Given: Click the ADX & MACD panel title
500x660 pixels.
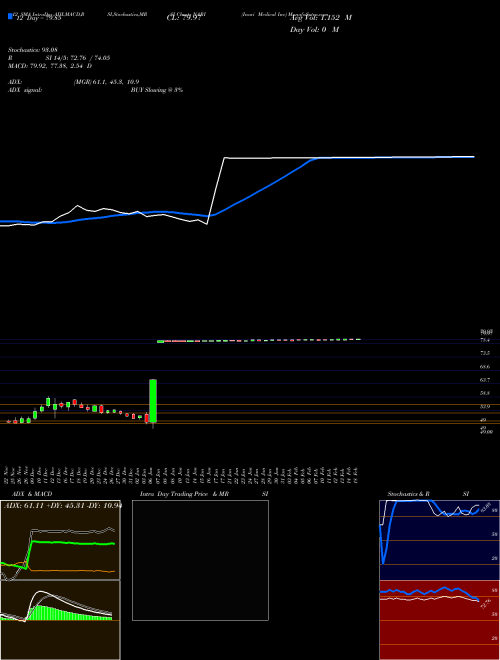Looking at the screenshot, I should click(32, 494).
